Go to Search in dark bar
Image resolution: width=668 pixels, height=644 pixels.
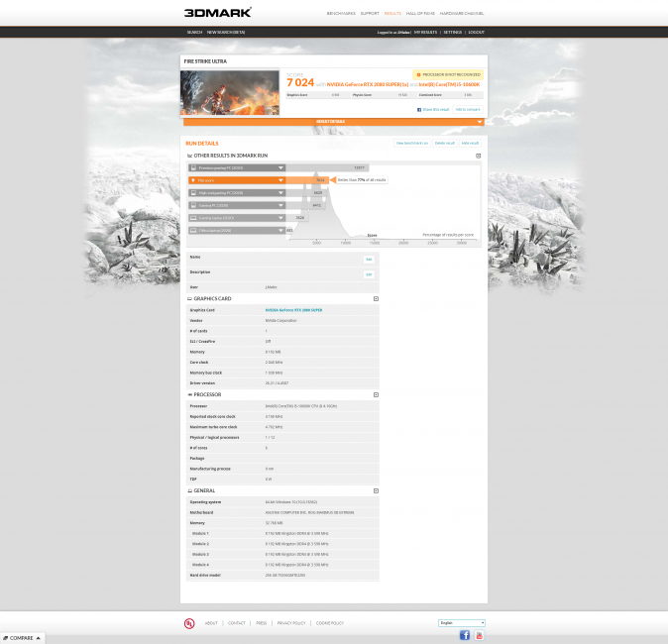(x=194, y=33)
